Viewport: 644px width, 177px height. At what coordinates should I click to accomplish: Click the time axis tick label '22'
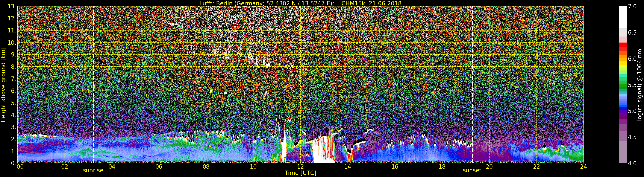click(x=536, y=166)
